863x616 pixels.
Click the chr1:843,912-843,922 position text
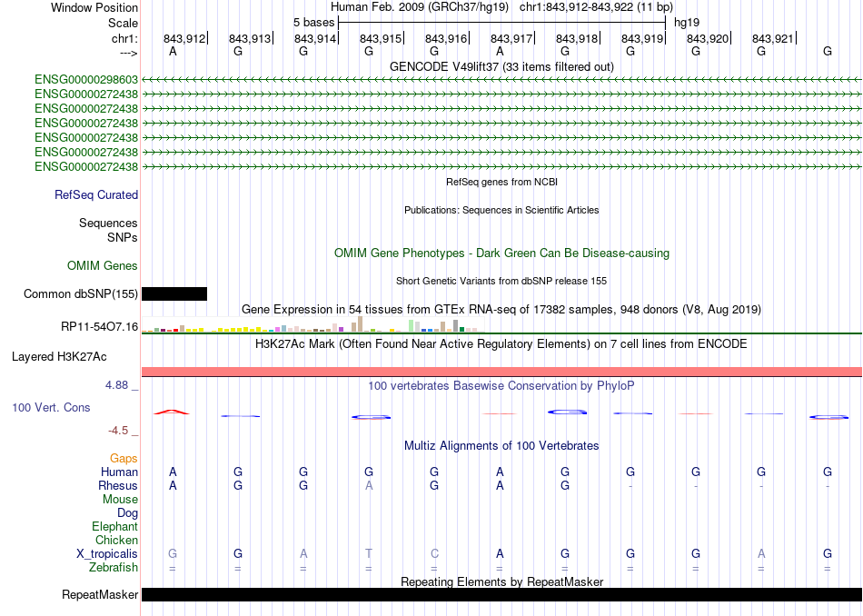(x=596, y=7)
